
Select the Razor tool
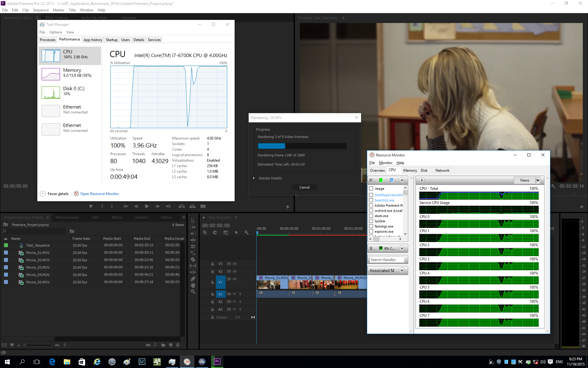(x=193, y=259)
